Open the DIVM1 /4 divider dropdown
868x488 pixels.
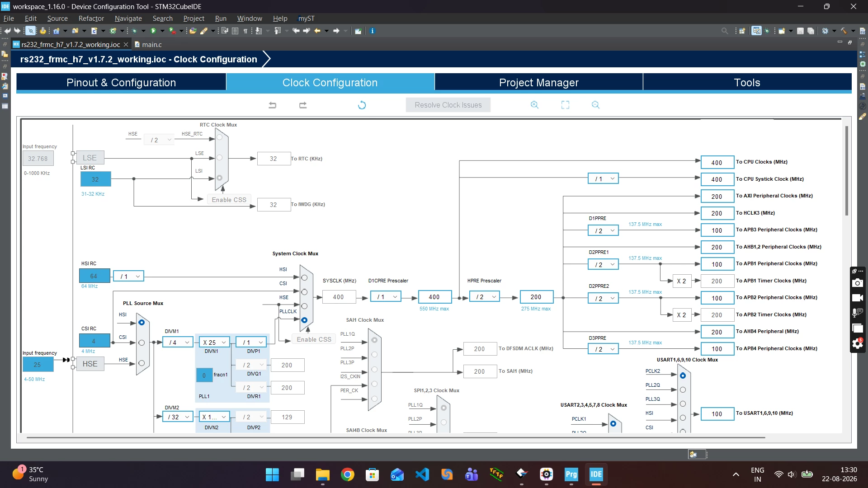[x=178, y=343]
